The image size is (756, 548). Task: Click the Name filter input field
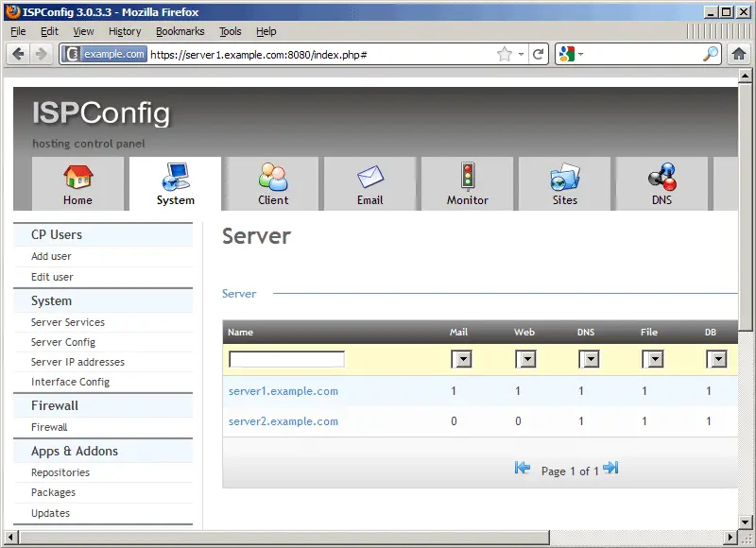pos(287,359)
